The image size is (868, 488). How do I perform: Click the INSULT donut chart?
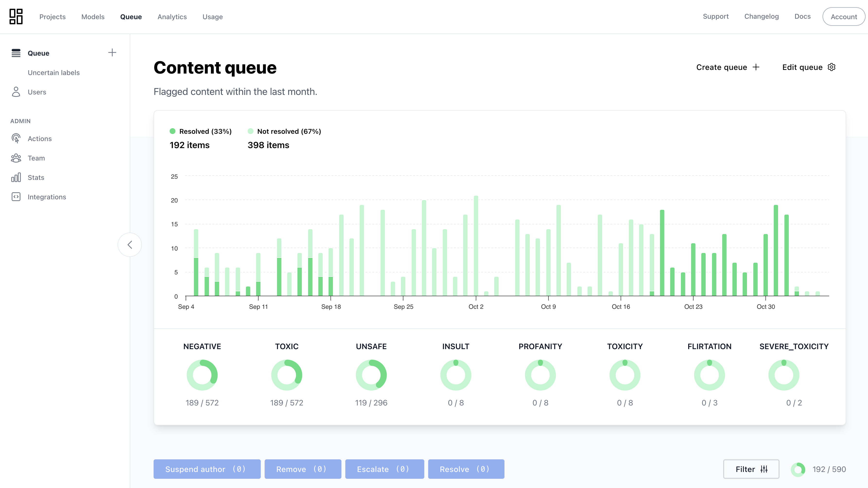456,375
